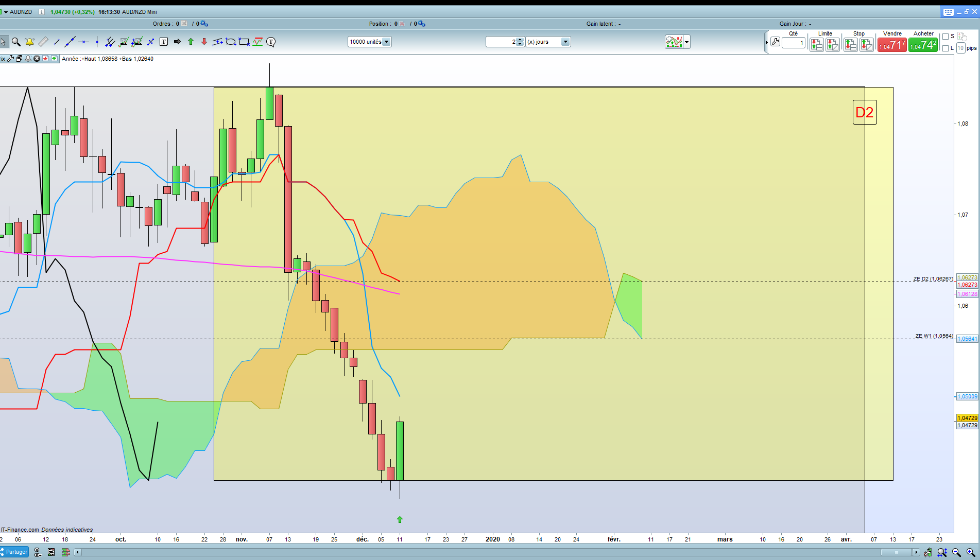Open the AUDNZD instrument dropdown arrow

coord(6,12)
